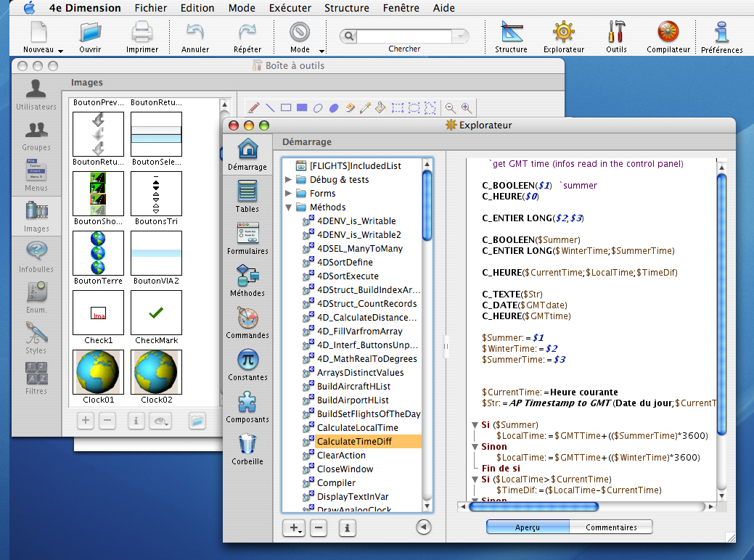The image size is (754, 560).
Task: Open the Composants page in Explorateur
Action: 247,407
